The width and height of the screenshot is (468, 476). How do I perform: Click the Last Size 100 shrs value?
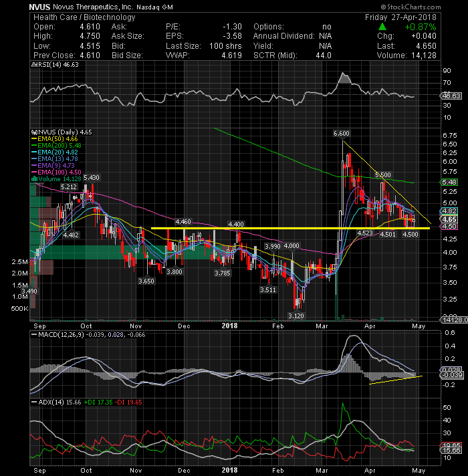click(x=225, y=46)
